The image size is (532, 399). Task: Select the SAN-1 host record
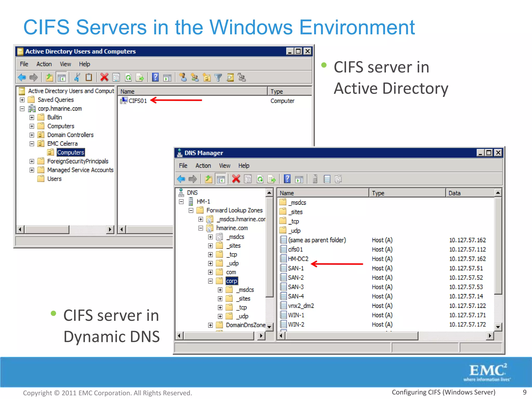coord(296,268)
